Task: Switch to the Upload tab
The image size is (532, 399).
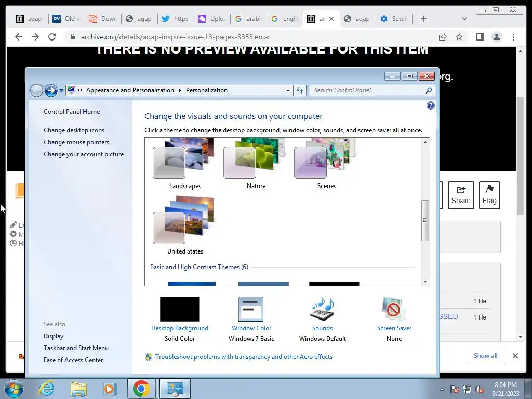Action: 212,19
